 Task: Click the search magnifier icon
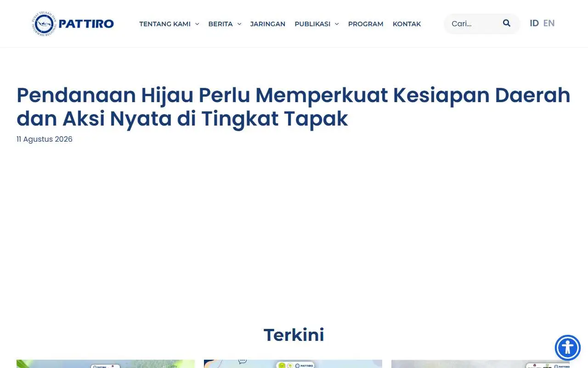pos(507,23)
